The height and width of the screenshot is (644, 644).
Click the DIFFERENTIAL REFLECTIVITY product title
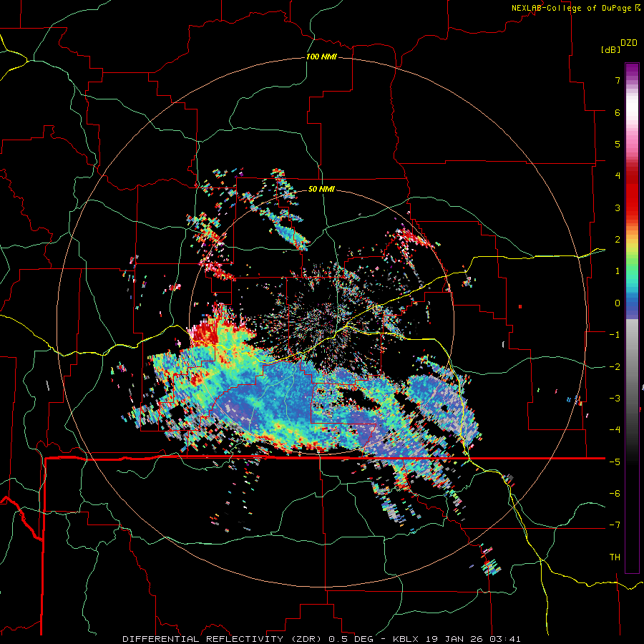(203, 639)
